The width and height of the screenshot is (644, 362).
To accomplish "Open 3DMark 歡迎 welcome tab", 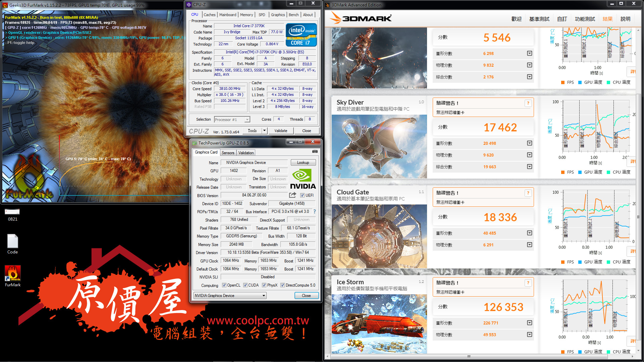I will (x=517, y=19).
